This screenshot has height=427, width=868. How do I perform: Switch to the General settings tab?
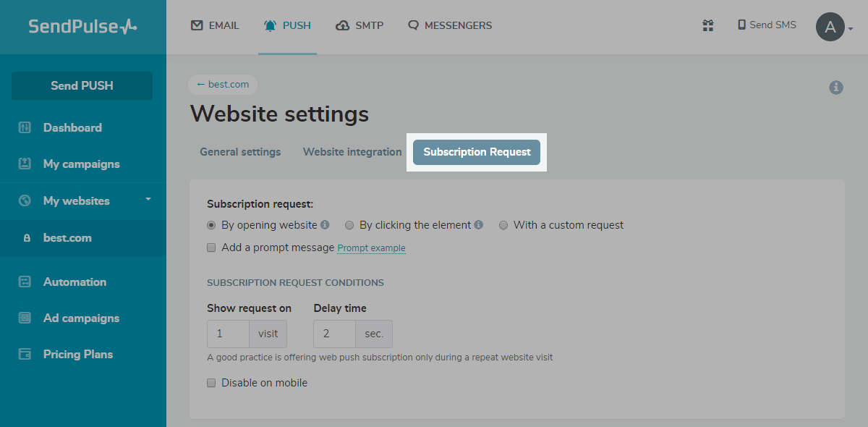click(x=240, y=152)
